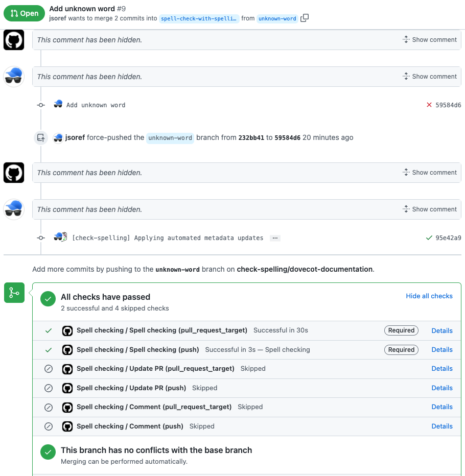
Task: Open commit 59584d6 hash link
Action: (x=448, y=105)
